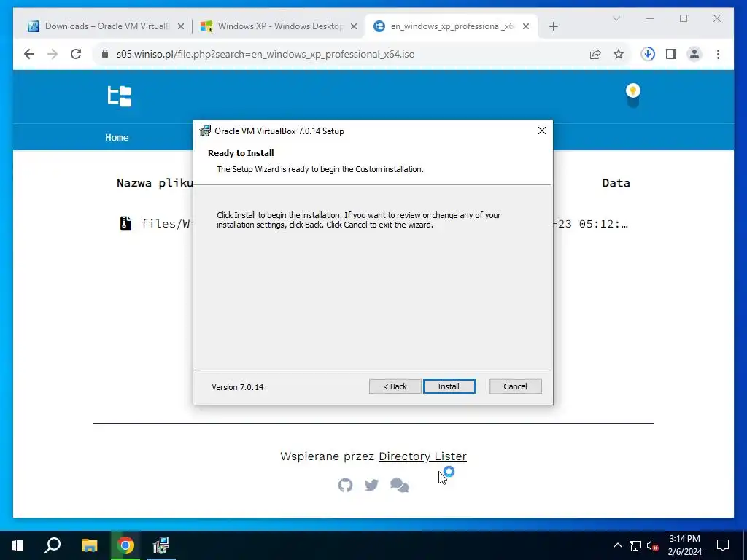The image size is (747, 560).
Task: Go Back in the setup wizard
Action: point(395,386)
